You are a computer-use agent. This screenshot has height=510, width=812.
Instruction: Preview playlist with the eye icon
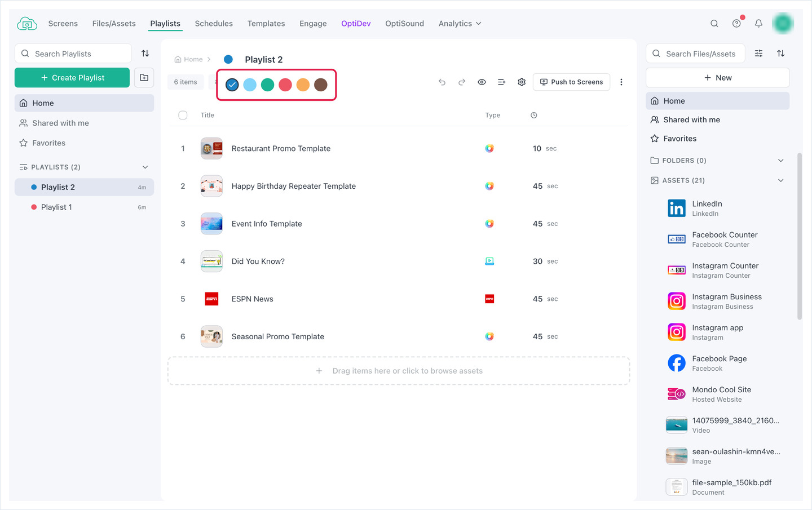(x=482, y=82)
